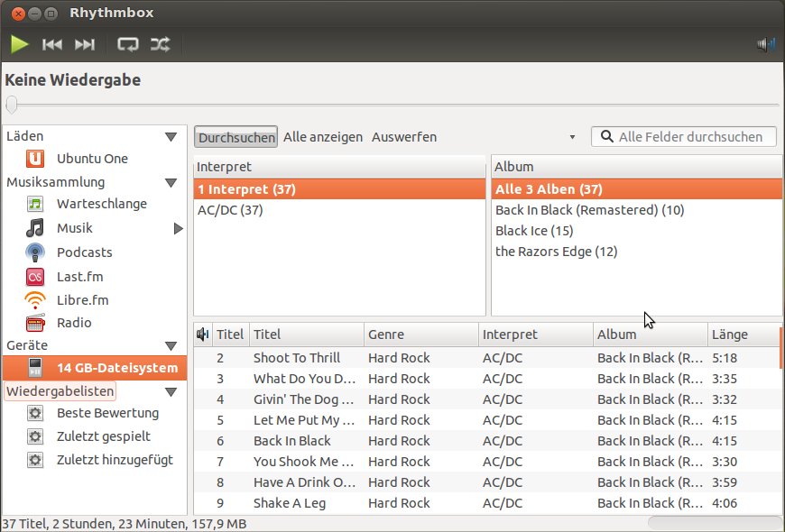Skip to the next track

tap(85, 44)
